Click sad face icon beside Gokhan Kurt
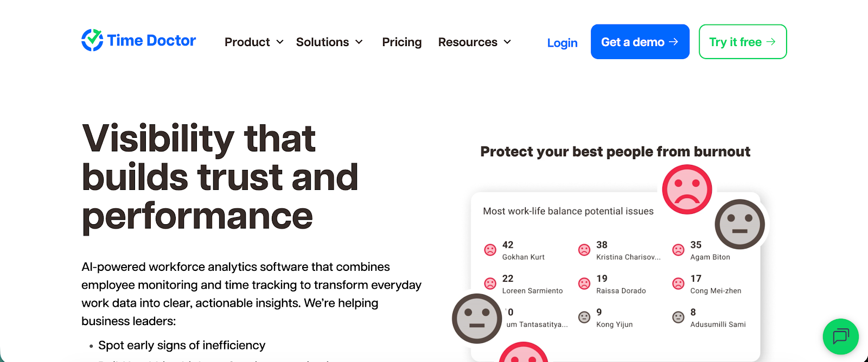Viewport: 868px width, 362px height. point(490,250)
